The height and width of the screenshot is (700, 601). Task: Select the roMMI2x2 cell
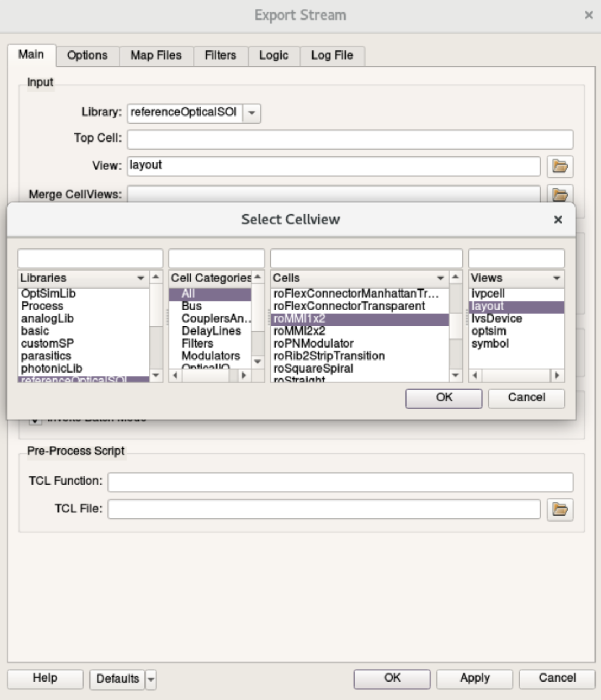click(x=360, y=331)
